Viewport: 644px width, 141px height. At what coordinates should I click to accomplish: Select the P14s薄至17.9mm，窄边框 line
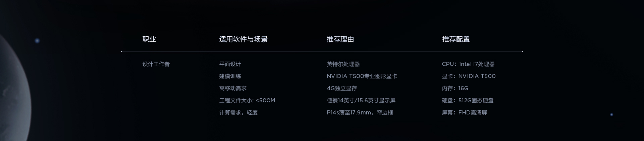[x=360, y=113]
